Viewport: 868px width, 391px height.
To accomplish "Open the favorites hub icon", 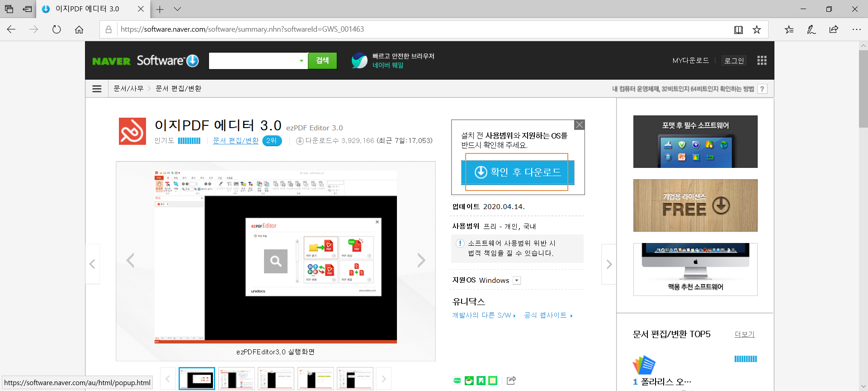I will [789, 29].
